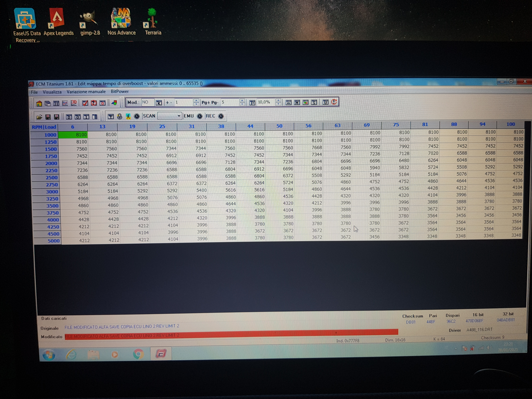The height and width of the screenshot is (399, 532).
Task: Click the S window toolbar icon
Action: 314,102
